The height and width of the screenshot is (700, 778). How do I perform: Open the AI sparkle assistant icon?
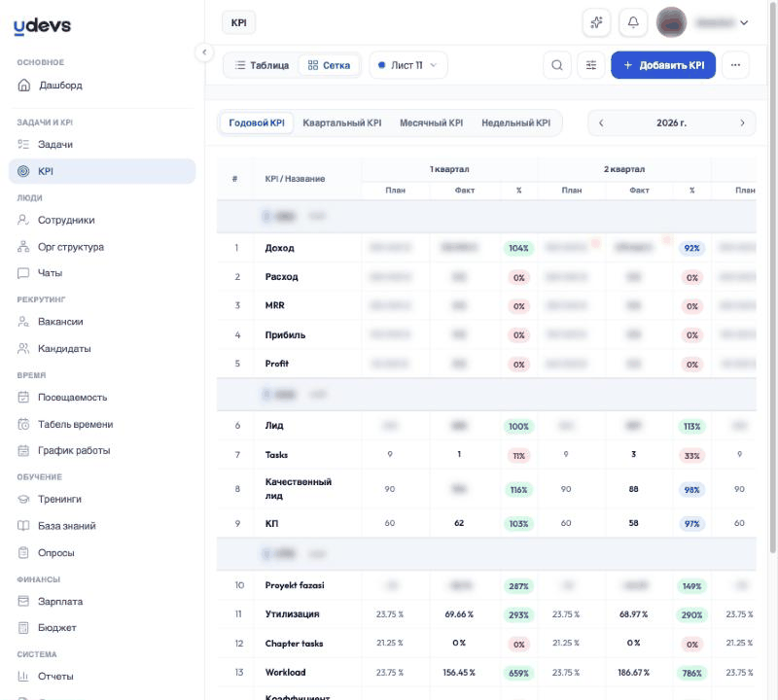pos(596,22)
